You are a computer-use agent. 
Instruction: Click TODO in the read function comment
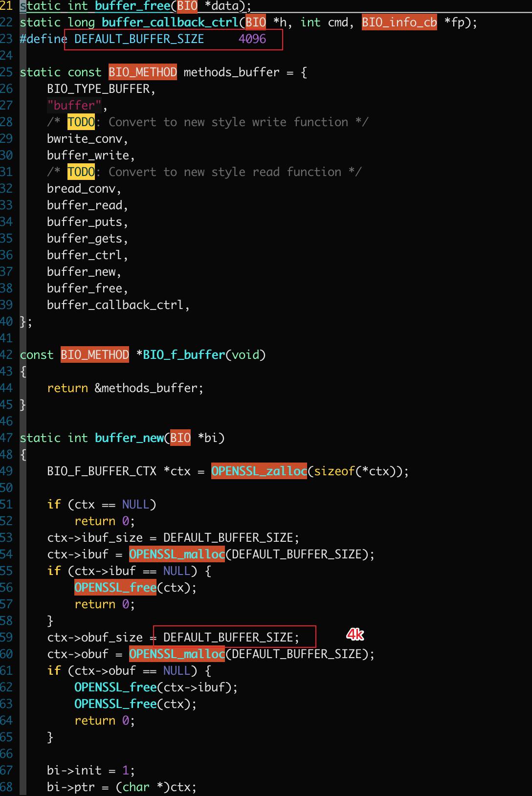pos(81,172)
